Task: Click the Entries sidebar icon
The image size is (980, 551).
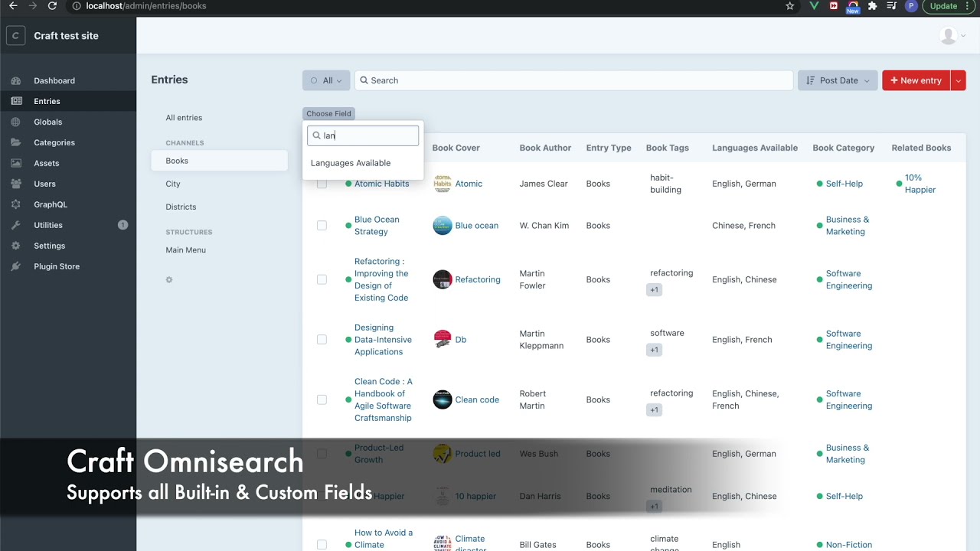Action: click(16, 101)
